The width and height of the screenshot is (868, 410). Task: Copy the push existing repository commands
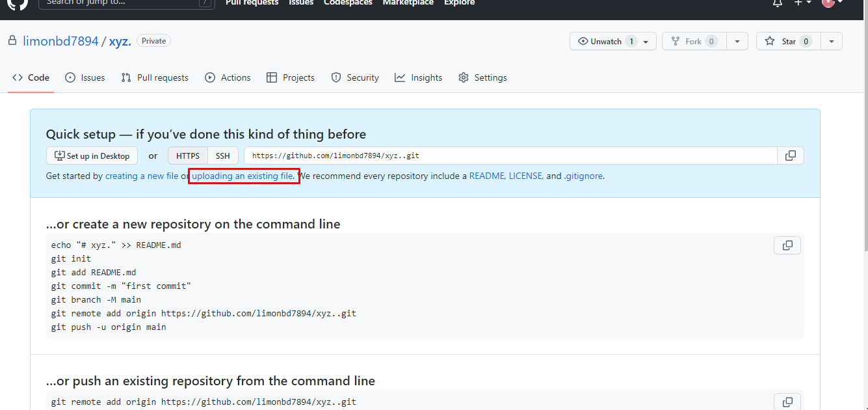coord(787,402)
